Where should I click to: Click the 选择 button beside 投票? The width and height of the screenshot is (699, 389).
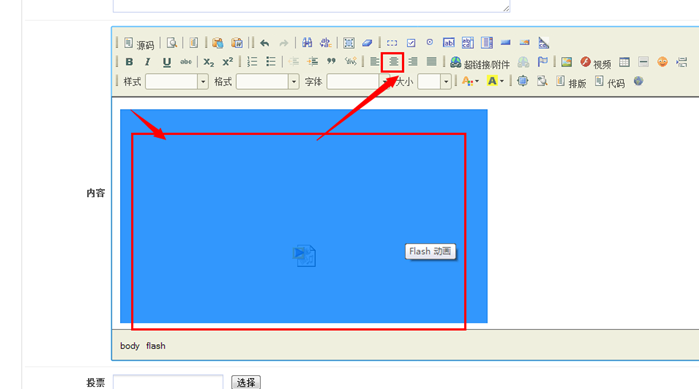pos(246,382)
